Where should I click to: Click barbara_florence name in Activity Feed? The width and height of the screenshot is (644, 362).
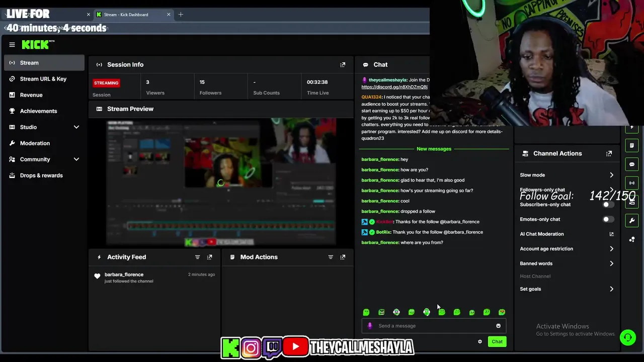pyautogui.click(x=124, y=275)
